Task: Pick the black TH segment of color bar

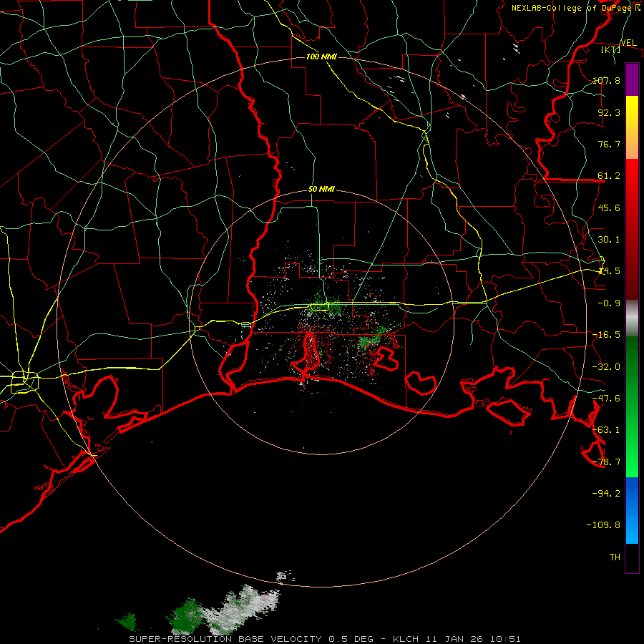Action: (632, 558)
